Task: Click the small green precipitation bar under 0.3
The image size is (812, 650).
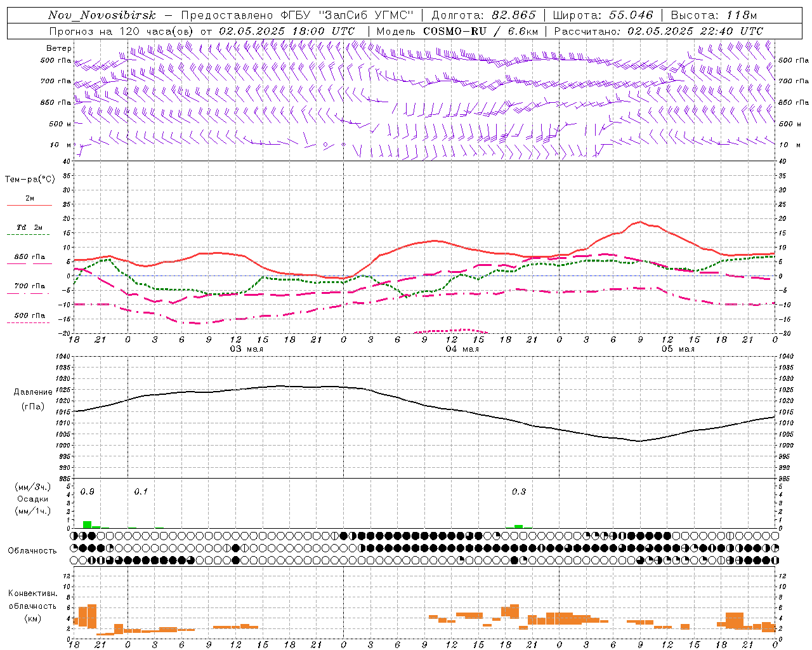Action: click(518, 526)
